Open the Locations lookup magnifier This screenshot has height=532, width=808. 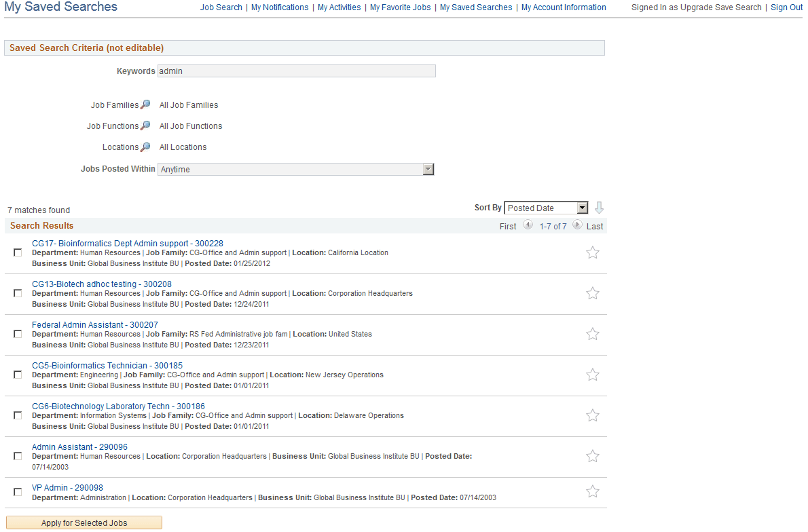[147, 147]
